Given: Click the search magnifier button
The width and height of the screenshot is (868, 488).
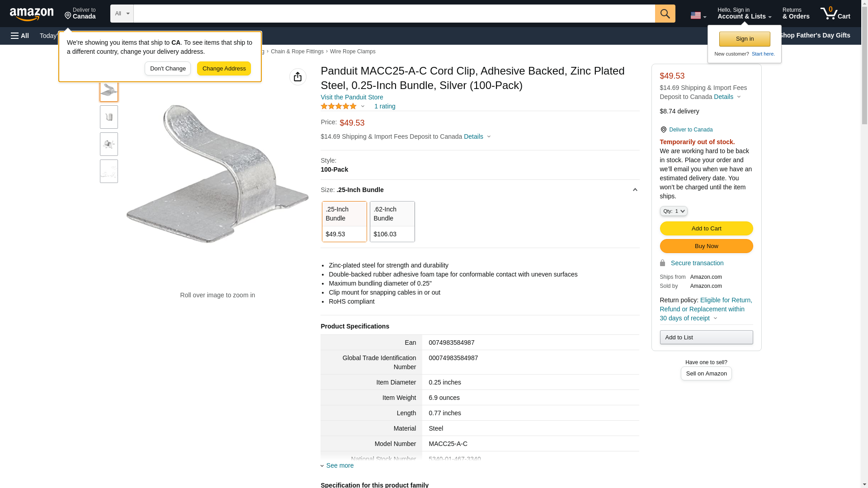Looking at the screenshot, I should pyautogui.click(x=665, y=14).
